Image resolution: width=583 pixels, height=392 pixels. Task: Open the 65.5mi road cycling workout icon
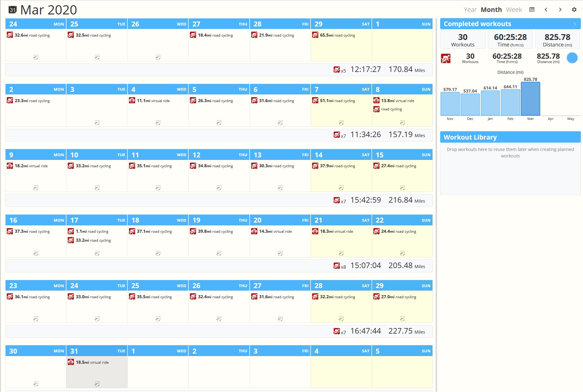pos(315,35)
